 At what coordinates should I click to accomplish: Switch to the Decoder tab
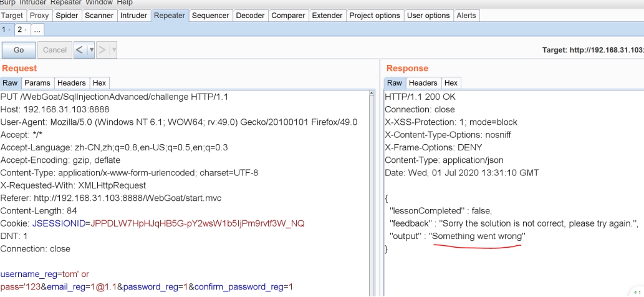point(250,16)
